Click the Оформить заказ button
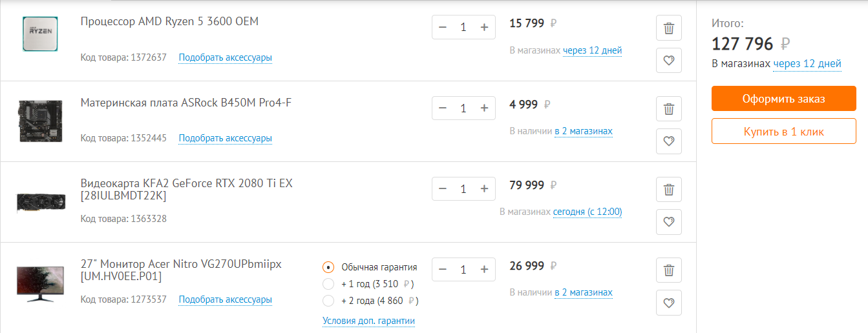Screen dimensions: 868x333 pos(783,99)
